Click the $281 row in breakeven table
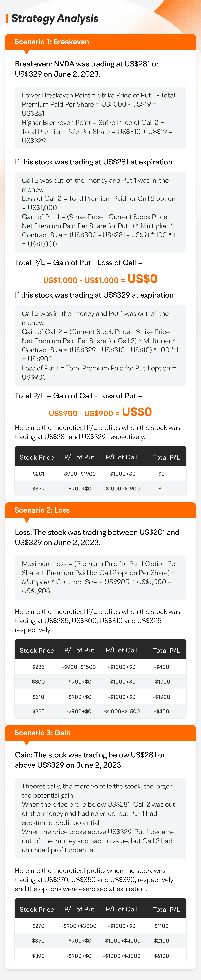The height and width of the screenshot is (980, 201). [x=100, y=474]
